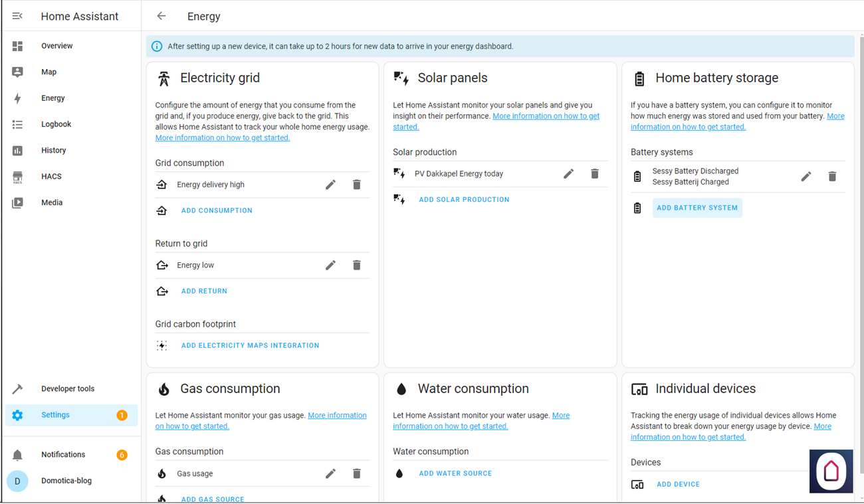Screen dimensions: 864x504
Task: Go to Developer tools in sidebar
Action: coord(67,389)
